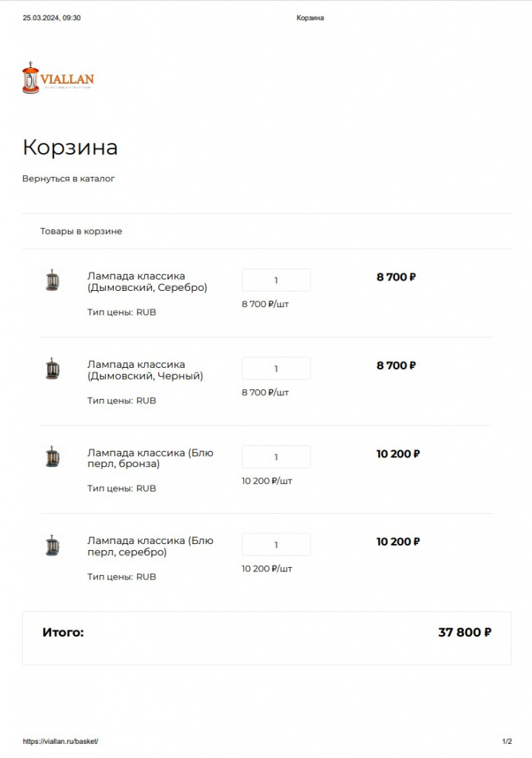This screenshot has height=758, width=532.
Task: Select quantity field for Дымовский Черный lamp
Action: 276,368
